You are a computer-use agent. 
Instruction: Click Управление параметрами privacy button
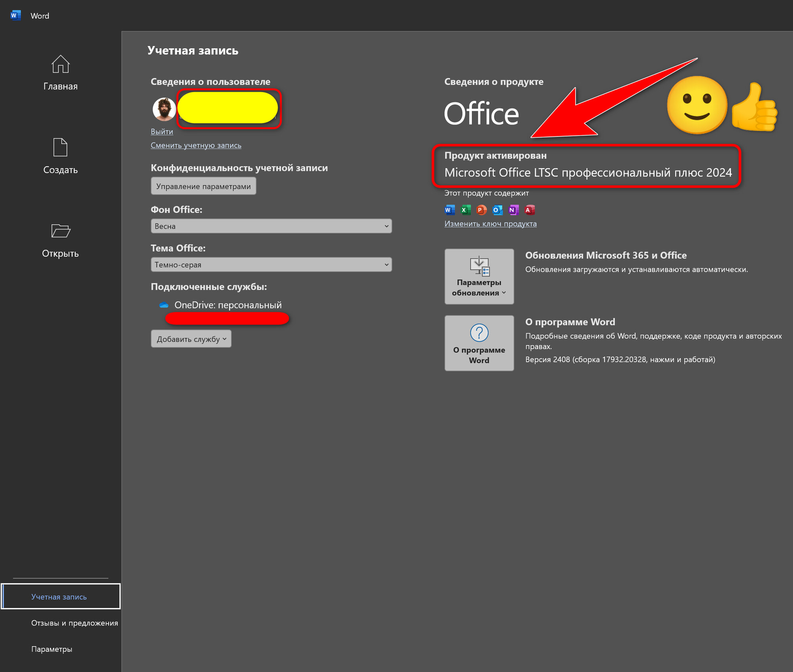tap(203, 186)
